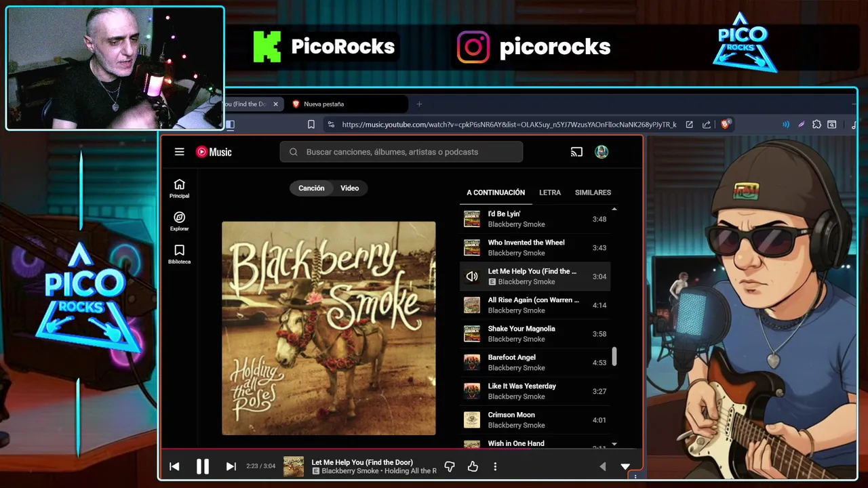Click the audio playing indicator in toolbar

click(x=786, y=124)
